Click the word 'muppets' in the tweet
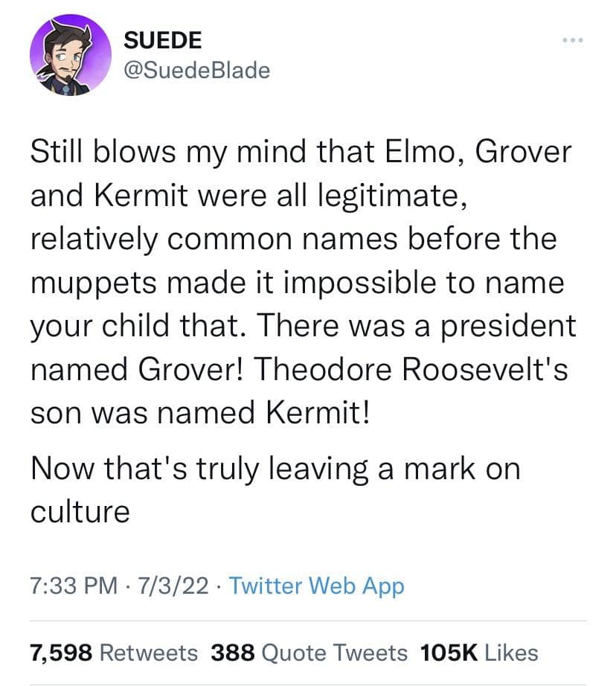616x686 pixels. 86,283
